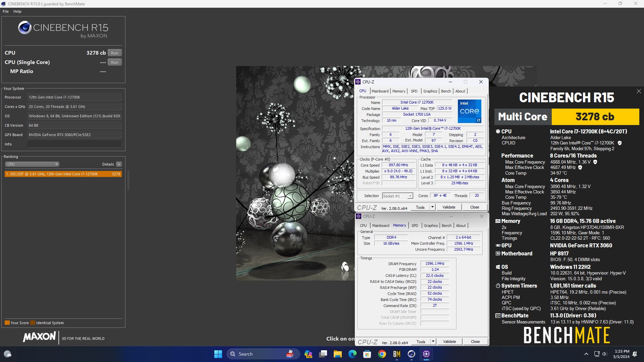The height and width of the screenshot is (362, 644).
Task: Click the taskbar Search box
Action: point(263,354)
